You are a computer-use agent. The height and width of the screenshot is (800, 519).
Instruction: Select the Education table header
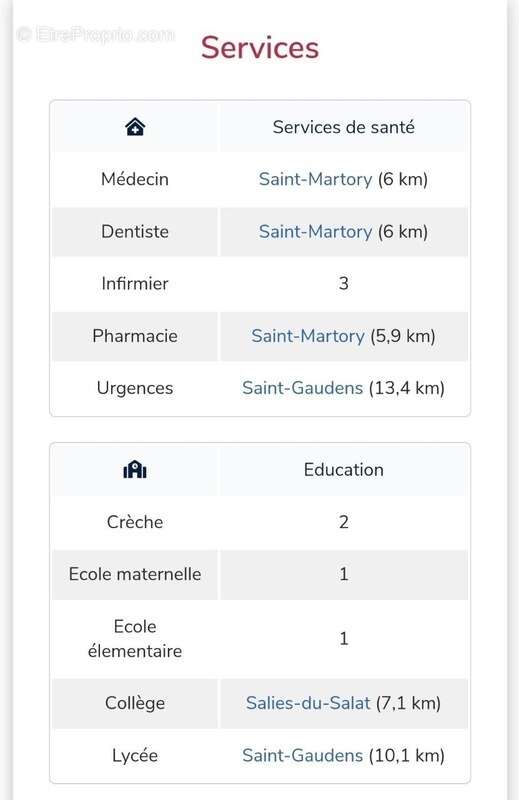(343, 470)
